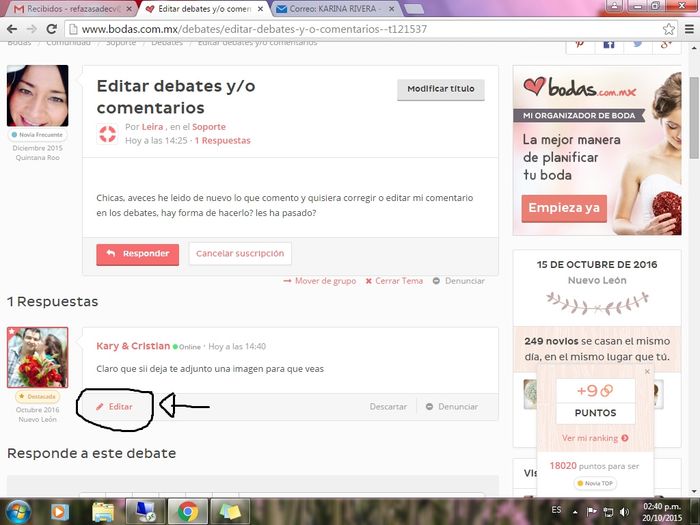Share on Facebook icon
700x525 pixels.
pyautogui.click(x=609, y=44)
